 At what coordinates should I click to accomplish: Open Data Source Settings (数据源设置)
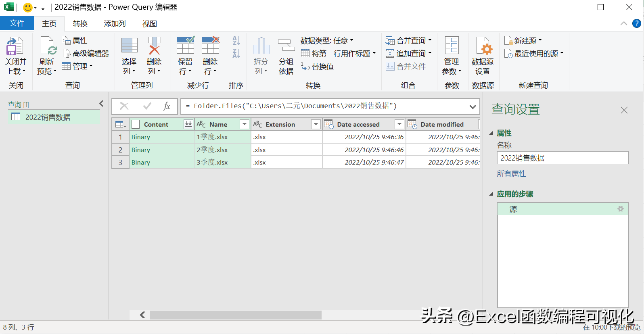click(x=483, y=56)
